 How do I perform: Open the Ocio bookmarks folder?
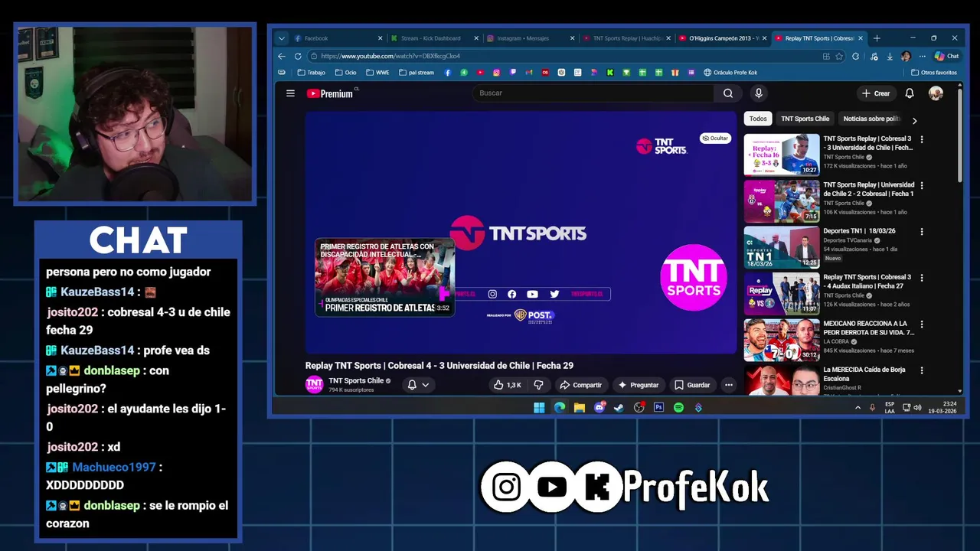point(345,73)
